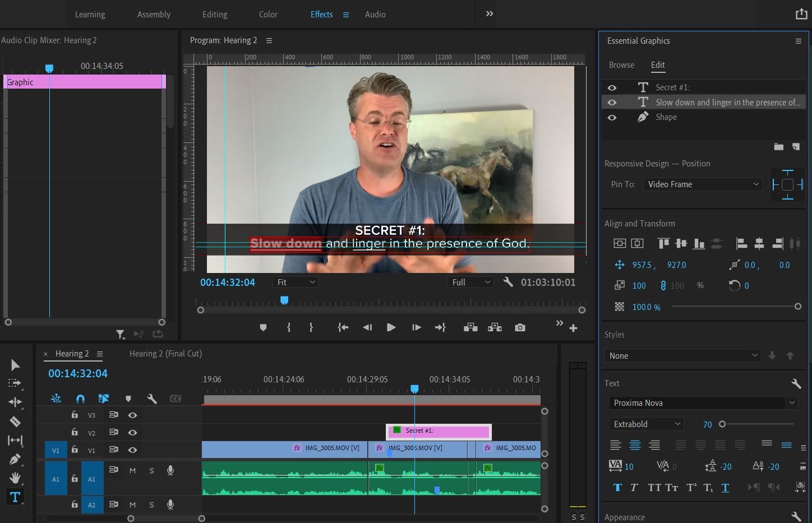Switch to the Assembly workspace
This screenshot has width=812, height=523.
(154, 14)
